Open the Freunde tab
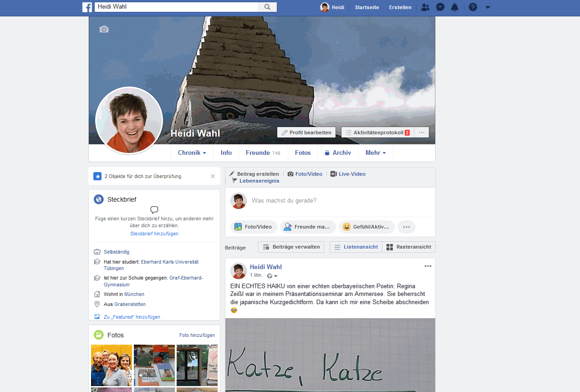580x392 pixels. point(263,153)
